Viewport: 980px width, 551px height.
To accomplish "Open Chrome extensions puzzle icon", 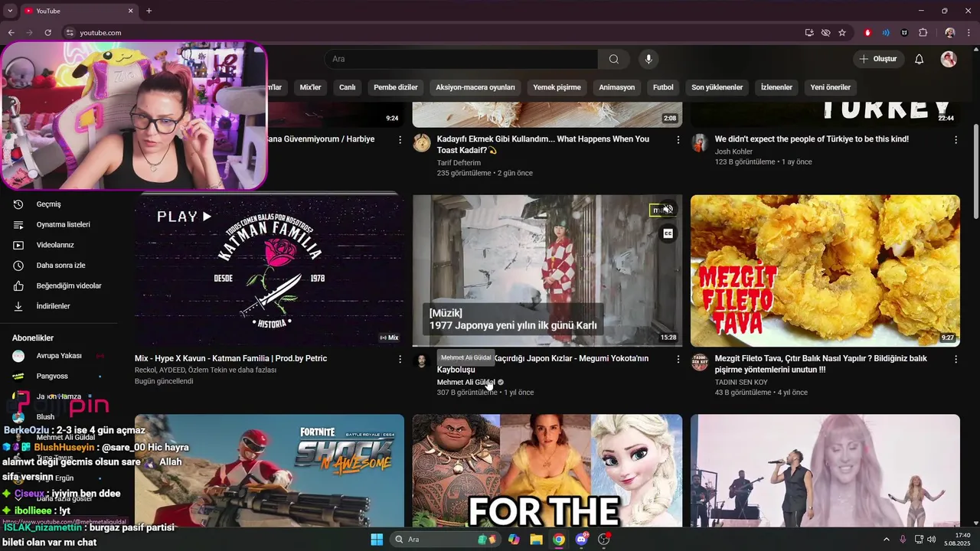I will click(923, 33).
